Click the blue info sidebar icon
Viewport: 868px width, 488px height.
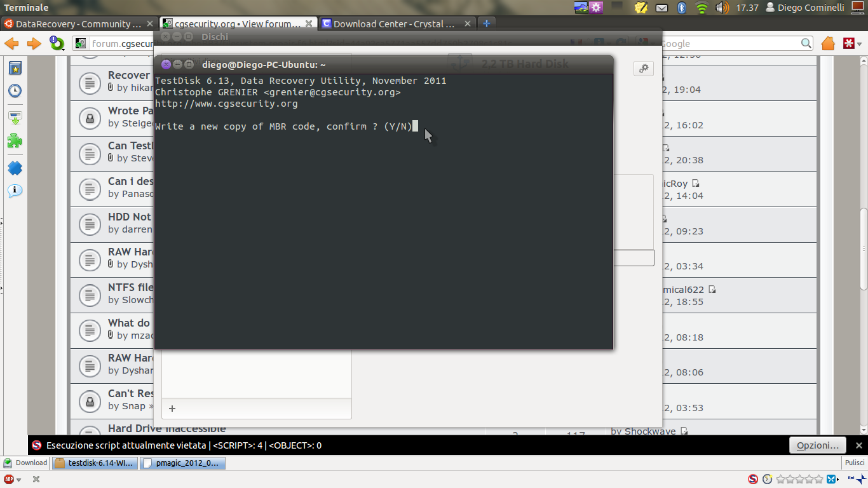click(15, 191)
